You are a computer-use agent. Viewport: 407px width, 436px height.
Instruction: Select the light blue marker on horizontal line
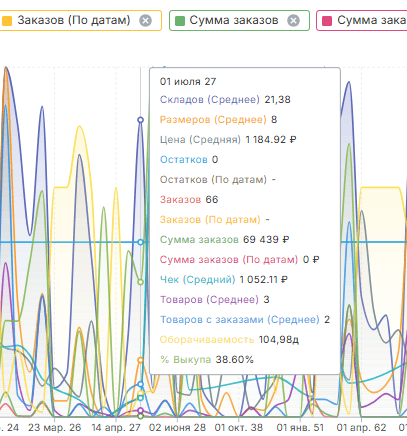[x=141, y=242]
